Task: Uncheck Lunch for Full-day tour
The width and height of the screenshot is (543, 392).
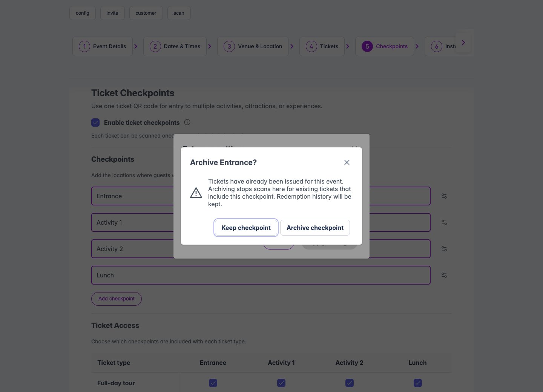Action: (x=418, y=383)
